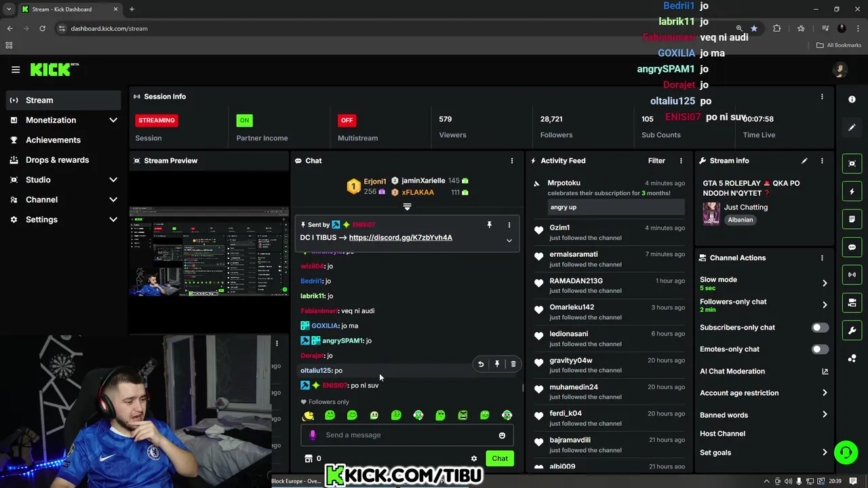Click the purple microphone in message box
Viewport: 868px width, 488px height.
point(313,435)
